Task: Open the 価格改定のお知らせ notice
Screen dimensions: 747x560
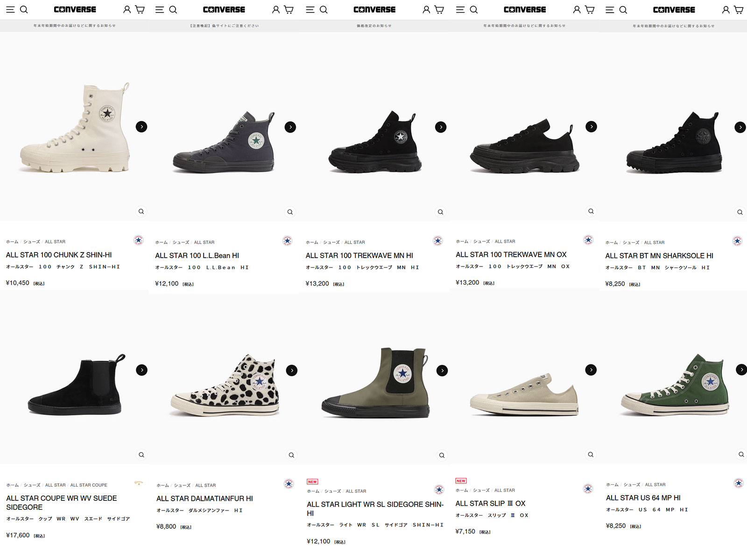Action: [x=374, y=26]
